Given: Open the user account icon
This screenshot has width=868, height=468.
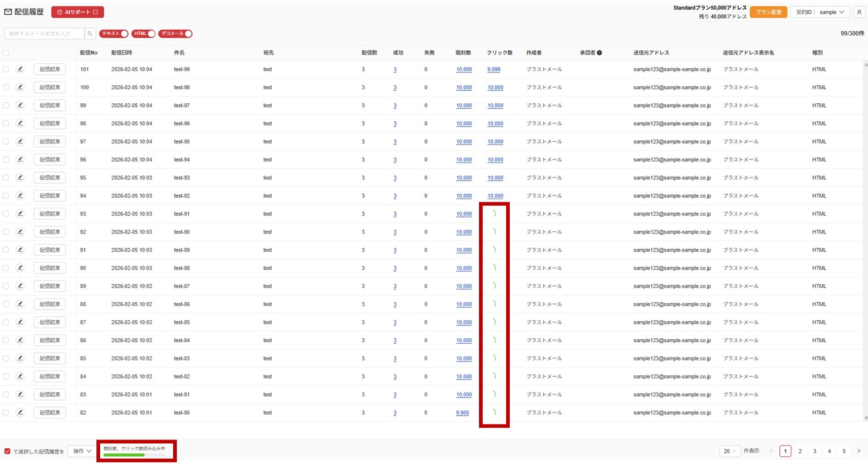Looking at the screenshot, I should (x=859, y=12).
